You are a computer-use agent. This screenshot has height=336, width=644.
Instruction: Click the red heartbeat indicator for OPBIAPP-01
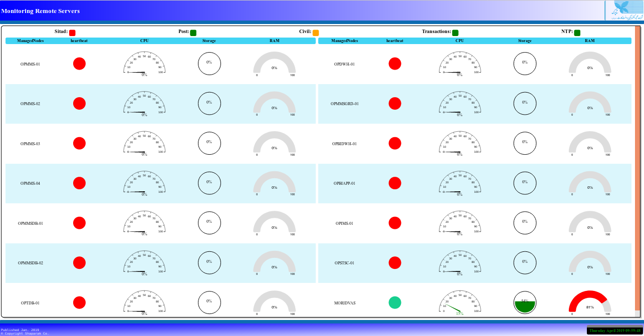tap(395, 183)
